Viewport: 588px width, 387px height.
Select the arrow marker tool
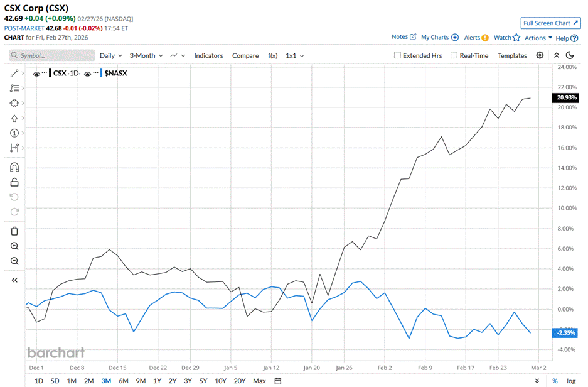coord(14,118)
